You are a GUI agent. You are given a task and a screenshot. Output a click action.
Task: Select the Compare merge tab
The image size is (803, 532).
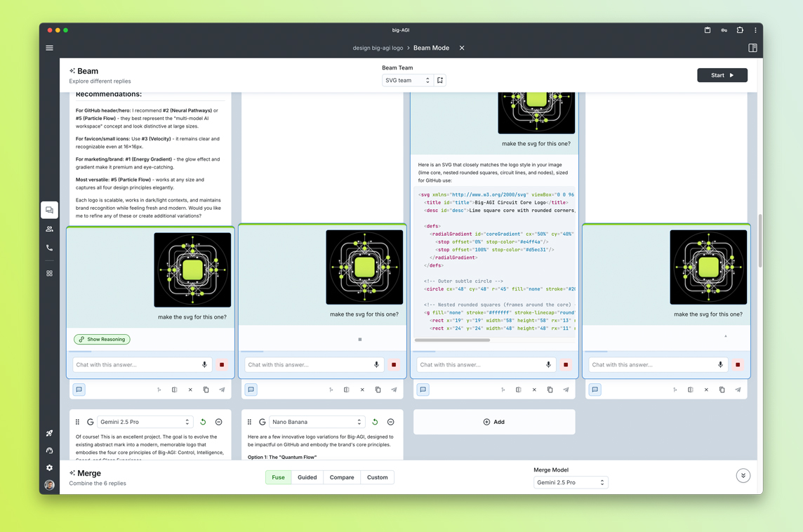click(342, 477)
